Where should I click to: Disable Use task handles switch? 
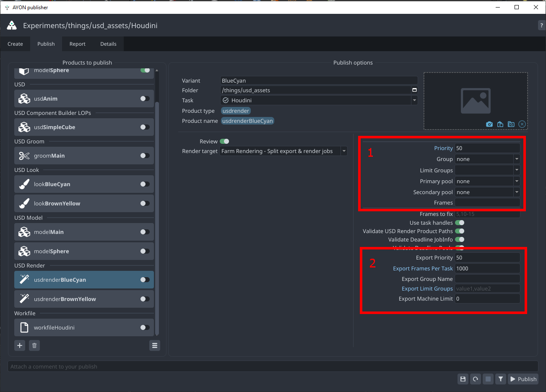tap(460, 223)
